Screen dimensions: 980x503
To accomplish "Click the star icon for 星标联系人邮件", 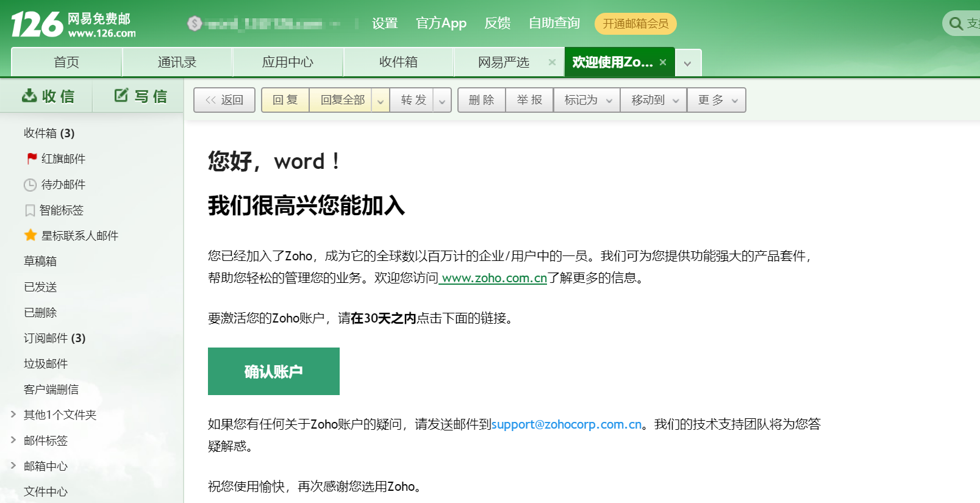I will (30, 235).
